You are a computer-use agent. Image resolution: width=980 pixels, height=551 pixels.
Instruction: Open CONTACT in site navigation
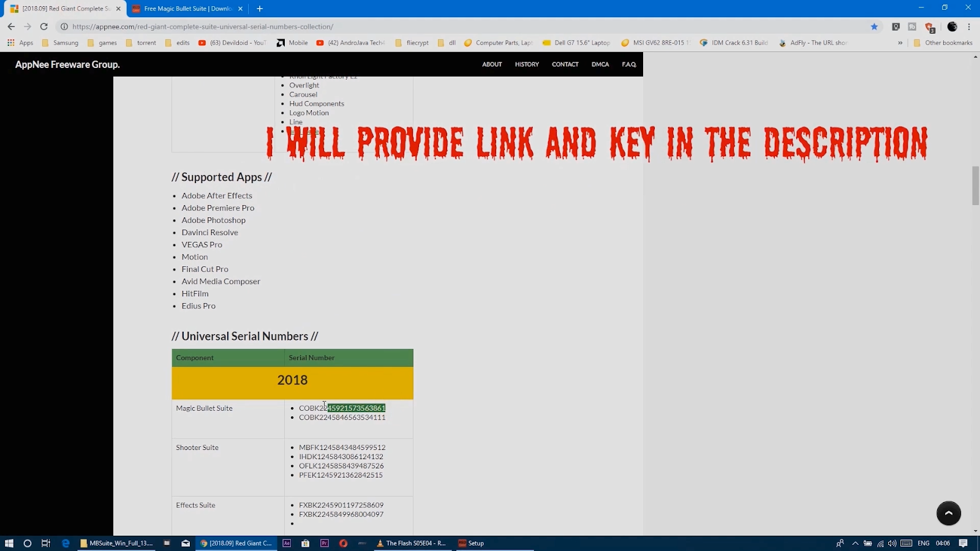click(x=565, y=64)
